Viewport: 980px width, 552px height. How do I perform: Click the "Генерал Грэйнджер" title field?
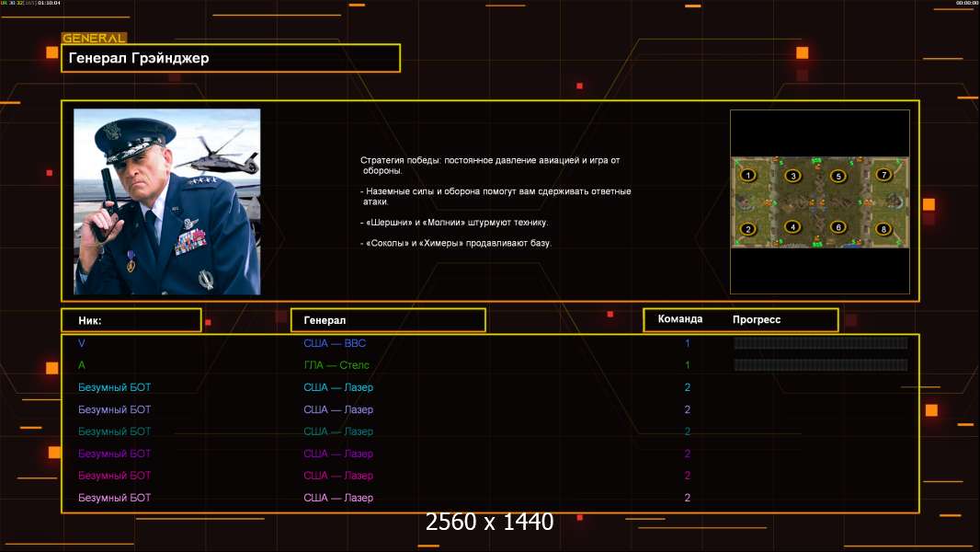point(231,58)
